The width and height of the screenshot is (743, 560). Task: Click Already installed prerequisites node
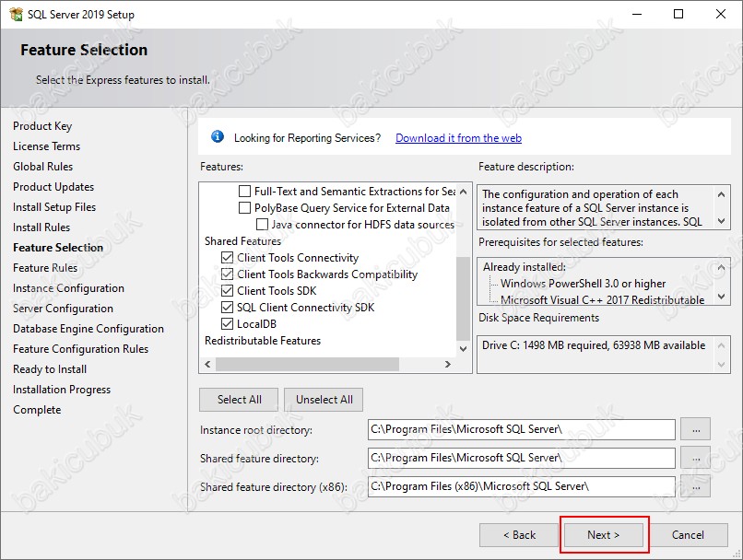(x=525, y=267)
